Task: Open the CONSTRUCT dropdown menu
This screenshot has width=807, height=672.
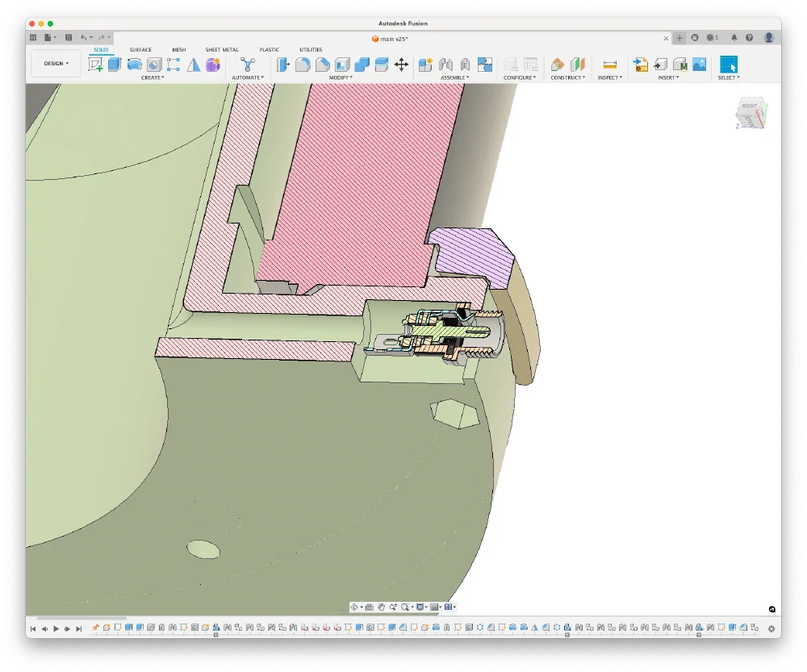Action: click(568, 77)
